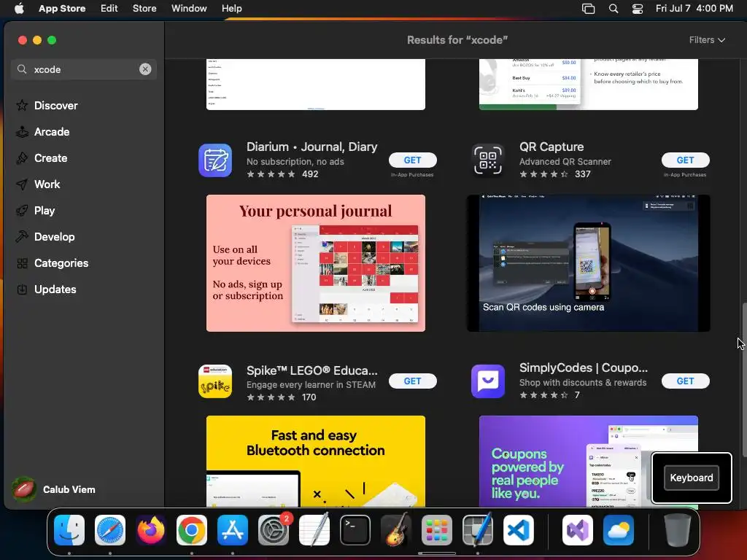Open the Window menu

[x=189, y=9]
